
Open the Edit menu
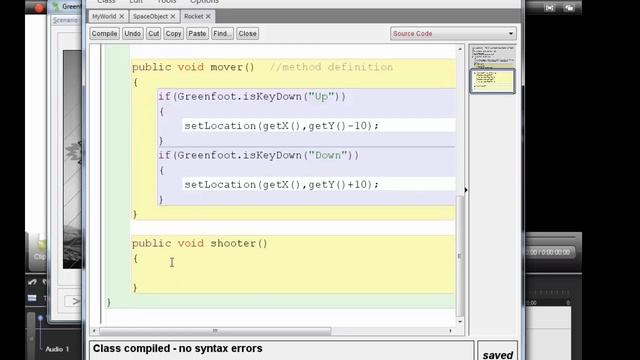click(136, 2)
